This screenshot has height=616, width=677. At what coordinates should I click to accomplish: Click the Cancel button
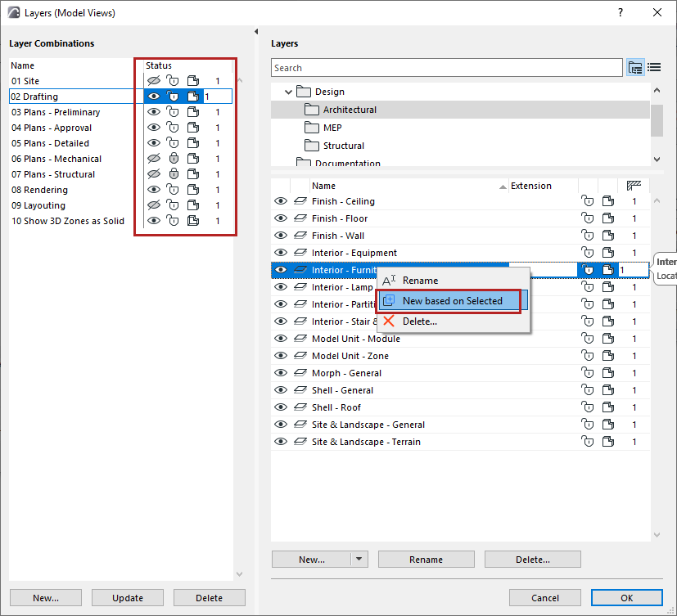pos(545,598)
